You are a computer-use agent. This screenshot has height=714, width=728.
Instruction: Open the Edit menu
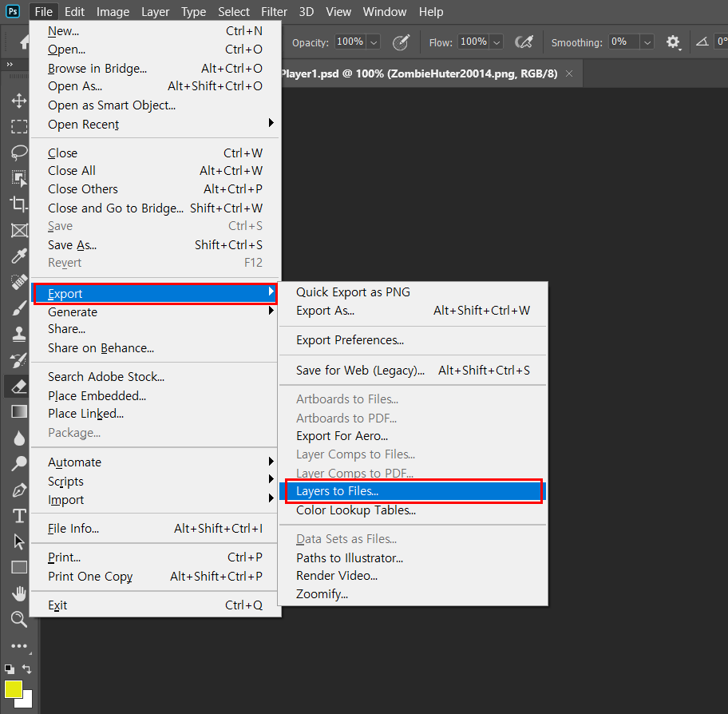(74, 12)
